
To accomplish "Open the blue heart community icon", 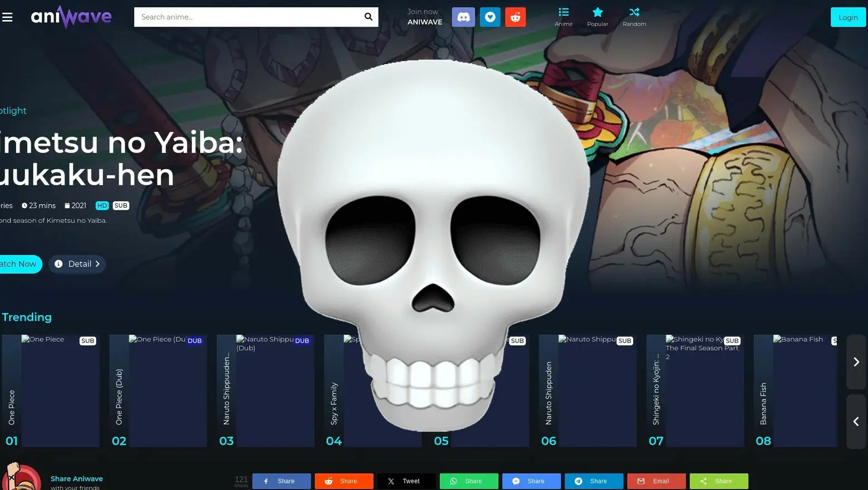I will 490,17.
